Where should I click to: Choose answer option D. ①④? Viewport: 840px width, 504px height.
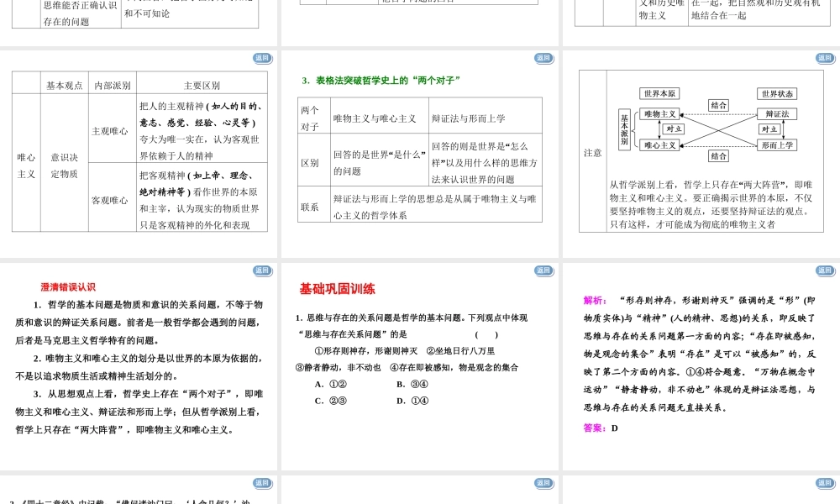412,401
